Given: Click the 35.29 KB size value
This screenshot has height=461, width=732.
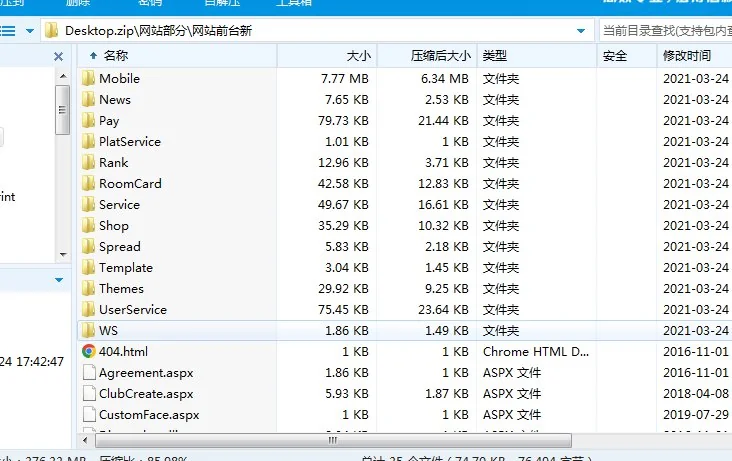Looking at the screenshot, I should [x=343, y=226].
